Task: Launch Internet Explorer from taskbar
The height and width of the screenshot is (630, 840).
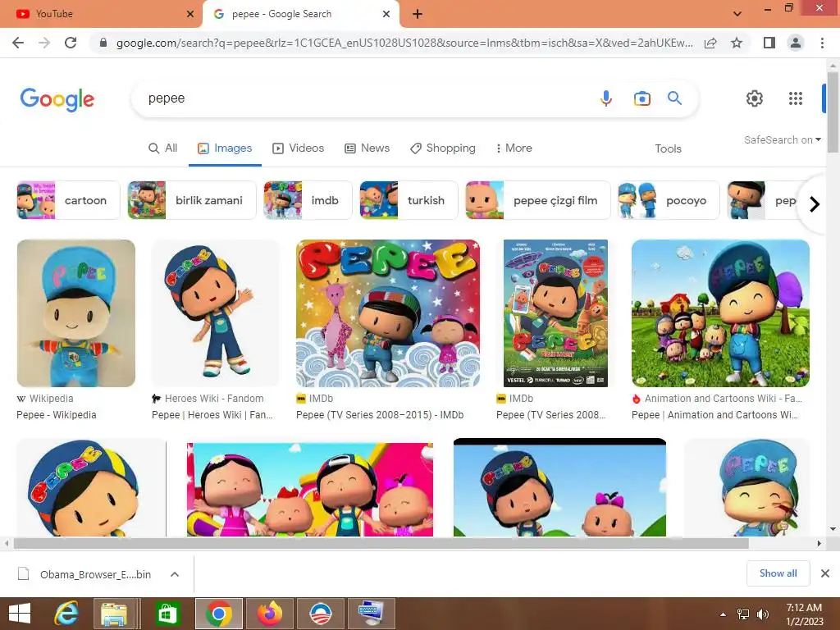Action: (x=66, y=614)
